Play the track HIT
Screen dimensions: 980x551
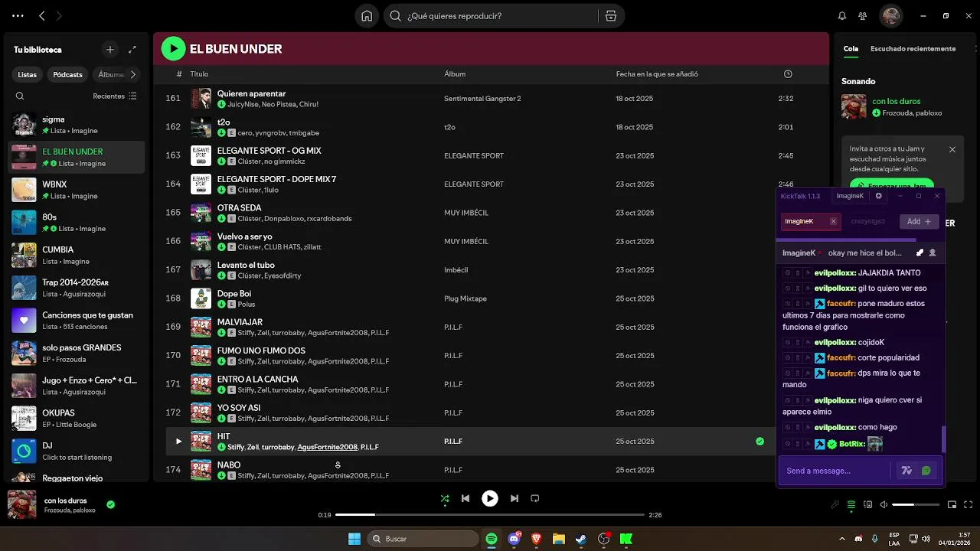click(x=178, y=442)
